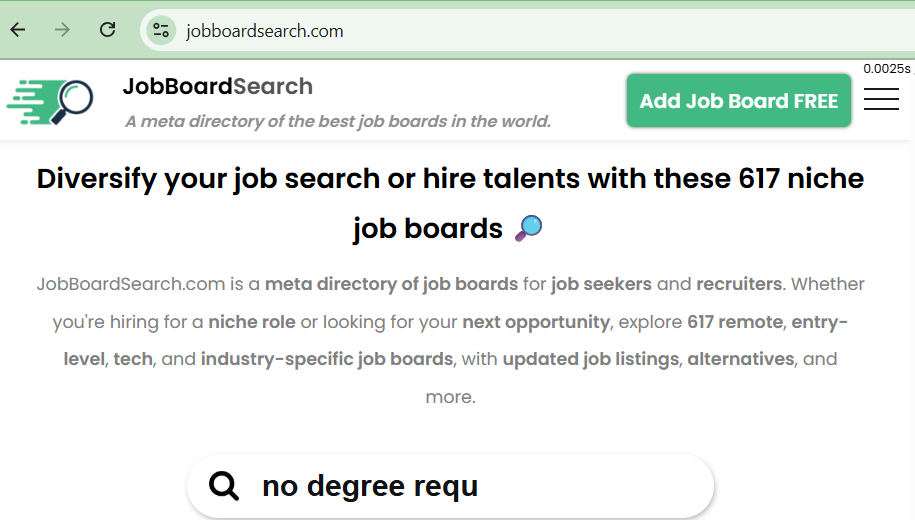Viewport: 915px width, 520px height.
Task: Click the browser forward arrow
Action: [62, 30]
